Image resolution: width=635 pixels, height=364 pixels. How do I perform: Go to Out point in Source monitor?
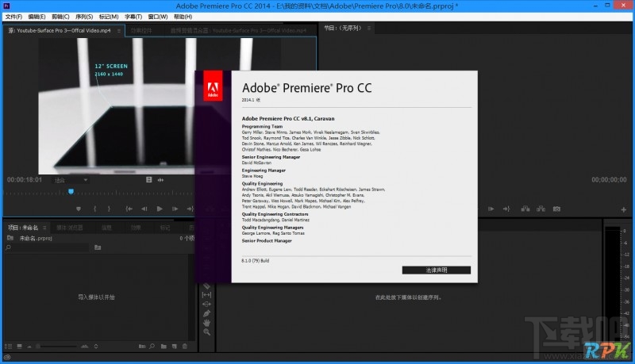point(190,209)
